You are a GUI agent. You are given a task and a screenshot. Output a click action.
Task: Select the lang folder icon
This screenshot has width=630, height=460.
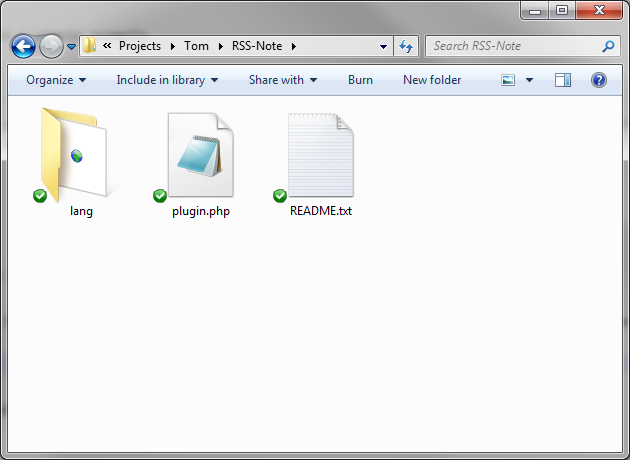click(74, 155)
